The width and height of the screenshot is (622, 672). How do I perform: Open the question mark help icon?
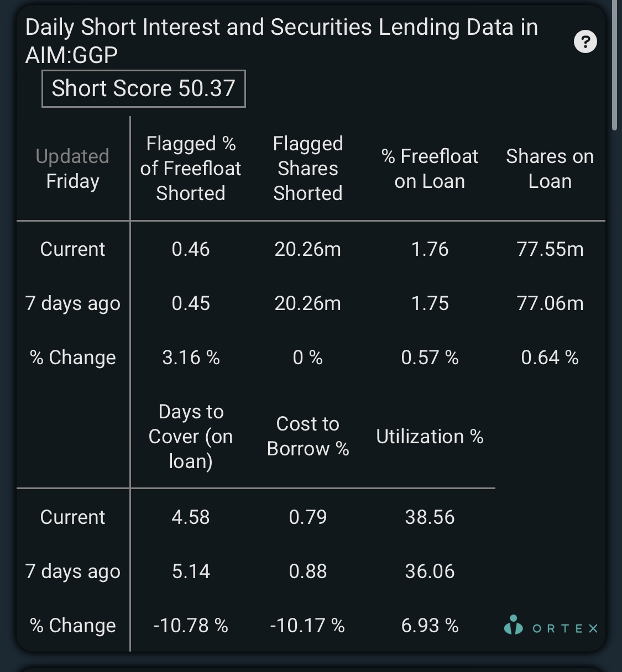pos(586,41)
